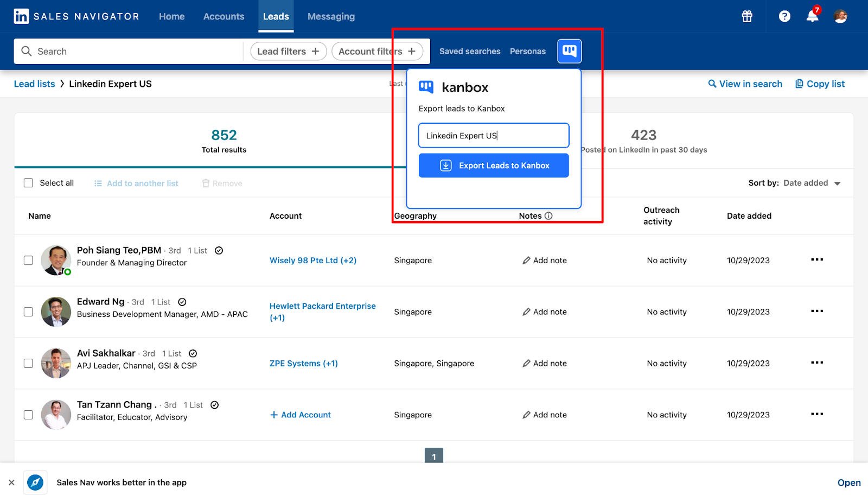Open the Account filters expander
The image size is (868, 502).
coord(378,51)
